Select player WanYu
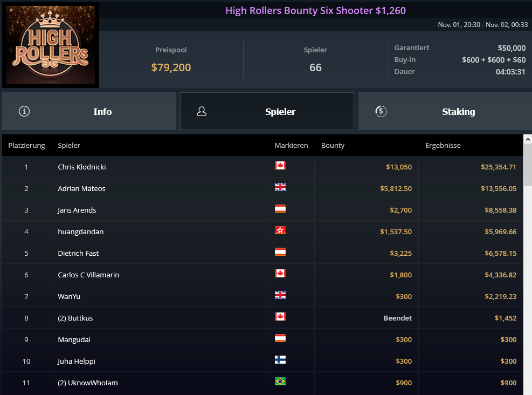The width and height of the screenshot is (532, 395). tap(69, 296)
